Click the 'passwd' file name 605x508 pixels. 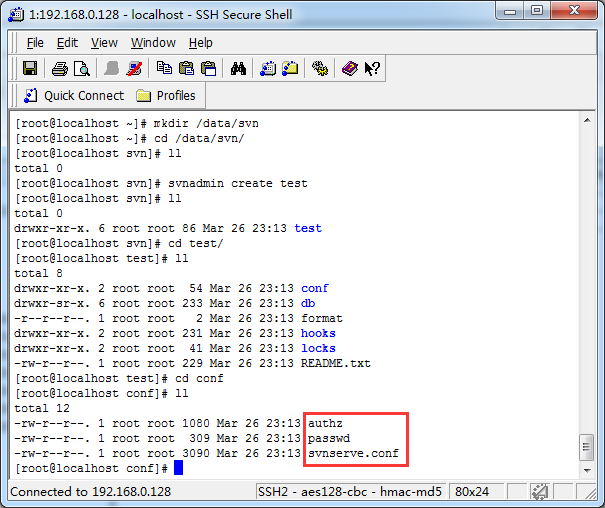pos(329,438)
